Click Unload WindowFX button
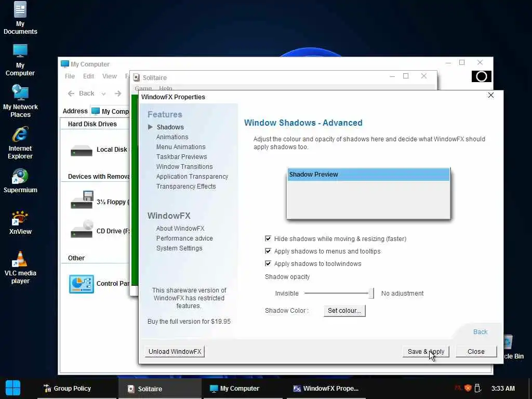This screenshot has width=532, height=399. point(175,352)
